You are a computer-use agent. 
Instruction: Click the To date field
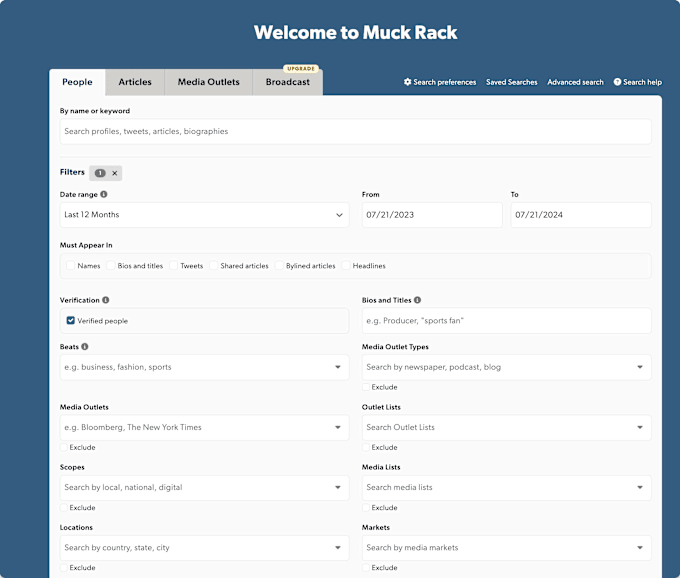click(581, 215)
